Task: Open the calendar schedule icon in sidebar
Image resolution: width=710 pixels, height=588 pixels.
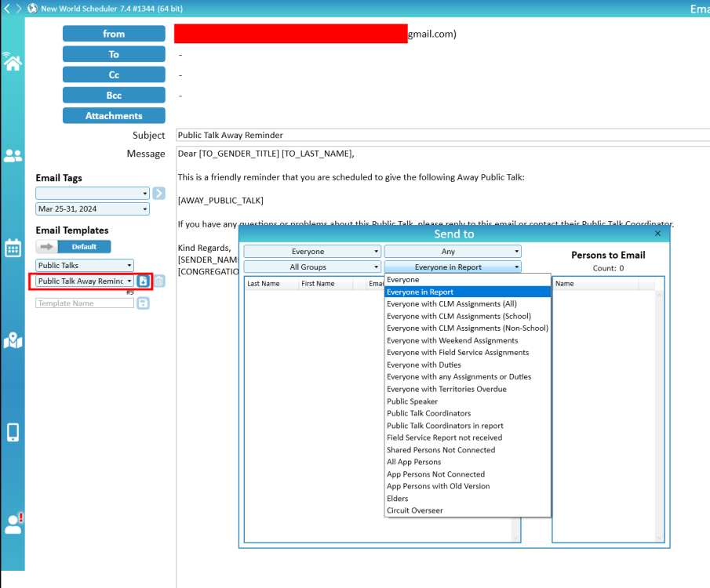Action: pos(13,249)
